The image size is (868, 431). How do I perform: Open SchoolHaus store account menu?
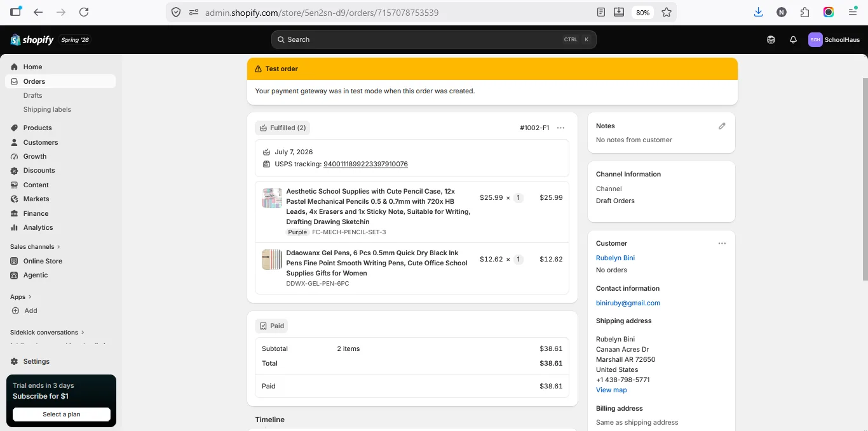point(834,39)
